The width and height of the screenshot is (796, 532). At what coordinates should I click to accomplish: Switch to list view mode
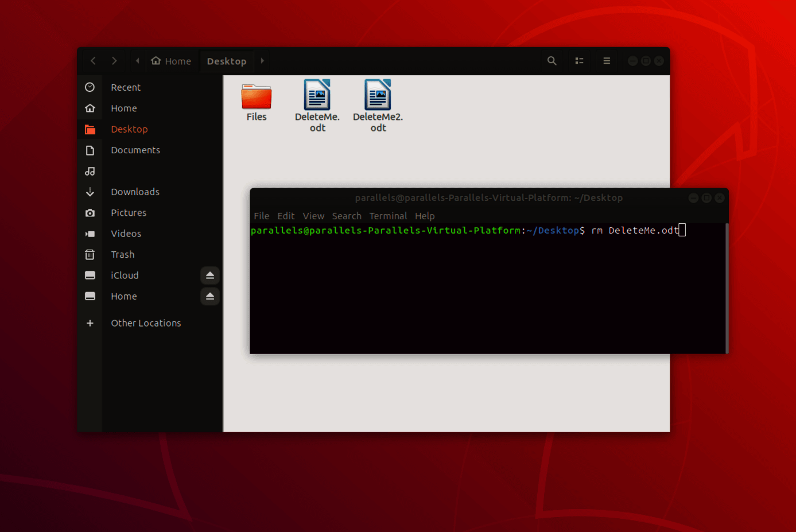click(x=579, y=61)
